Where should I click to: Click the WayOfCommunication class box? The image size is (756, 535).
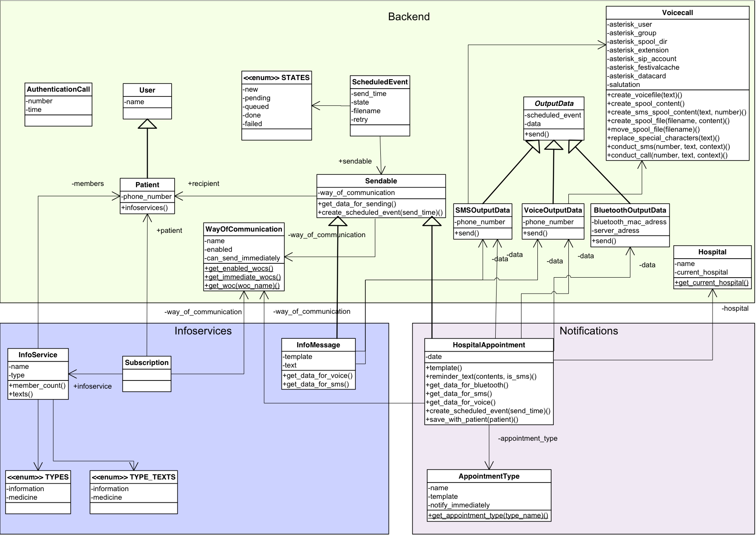(243, 256)
